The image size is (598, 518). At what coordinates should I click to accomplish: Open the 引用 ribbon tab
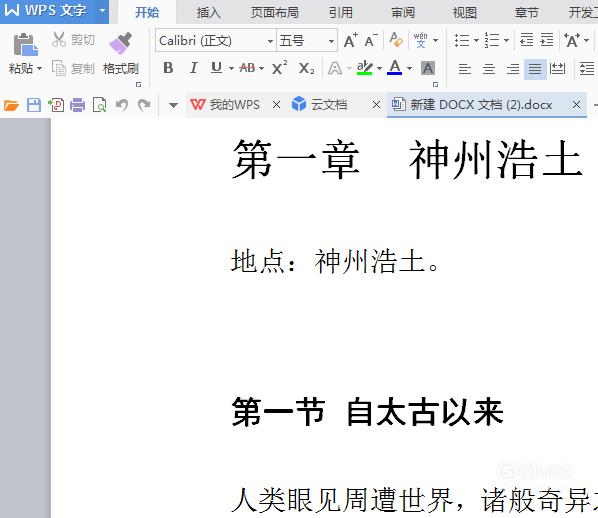pos(341,13)
